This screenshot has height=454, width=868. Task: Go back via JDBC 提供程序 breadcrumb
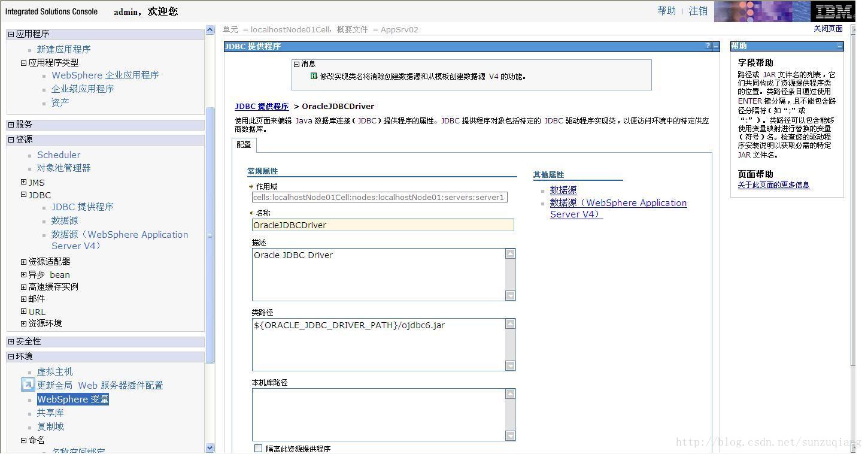click(262, 107)
